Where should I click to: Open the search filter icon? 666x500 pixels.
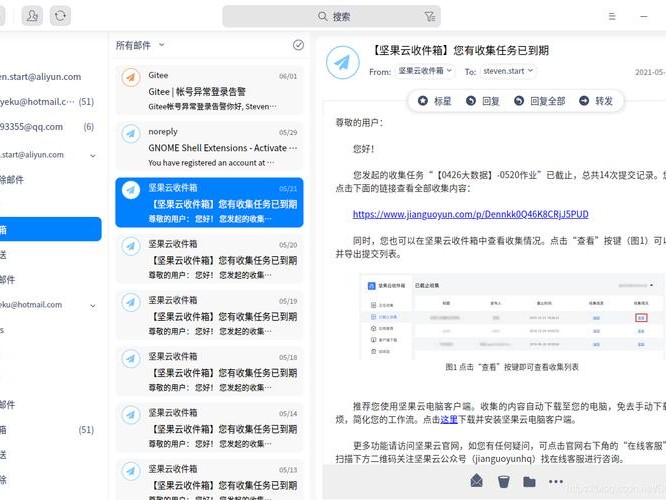point(429,17)
